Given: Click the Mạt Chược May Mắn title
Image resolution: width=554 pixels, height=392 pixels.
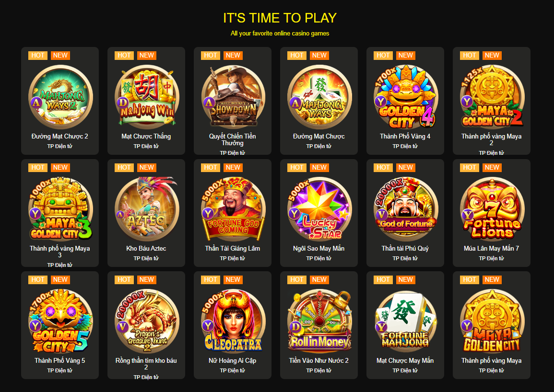Looking at the screenshot, I should click(405, 360).
